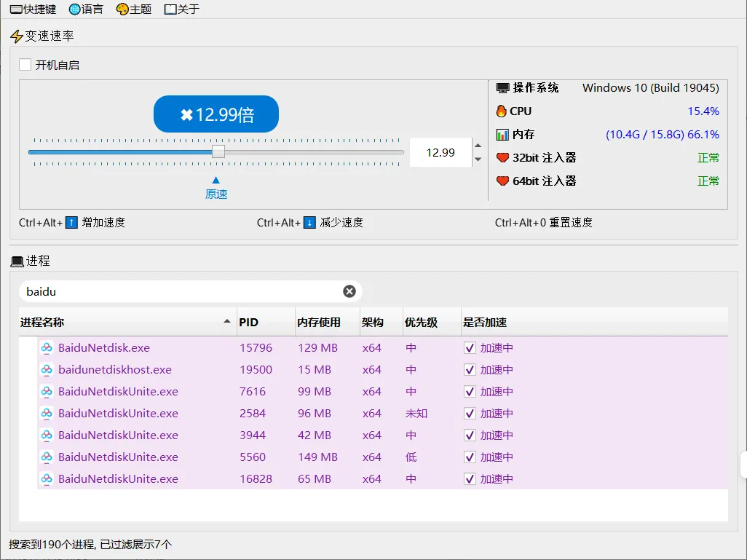The image size is (747, 560).
Task: Click the blue 12.99倍 speed button
Action: (x=216, y=114)
